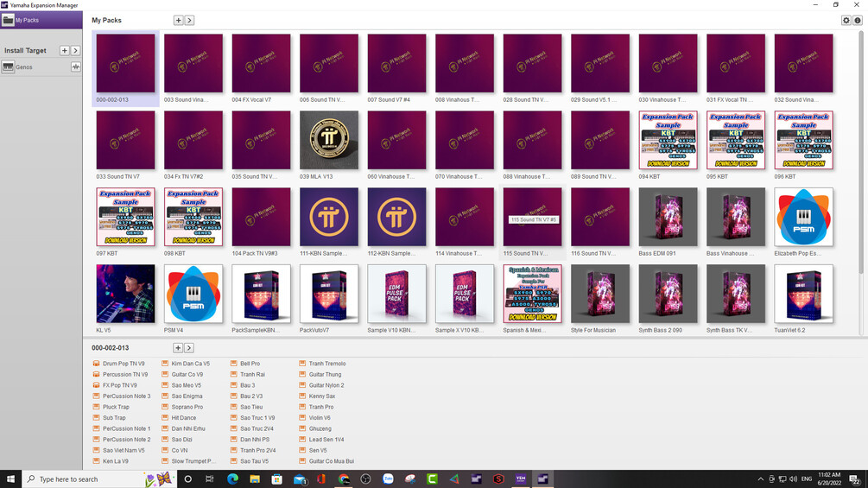This screenshot has height=488, width=868.
Task: Select the Guitar Co V9 voice
Action: point(183,375)
